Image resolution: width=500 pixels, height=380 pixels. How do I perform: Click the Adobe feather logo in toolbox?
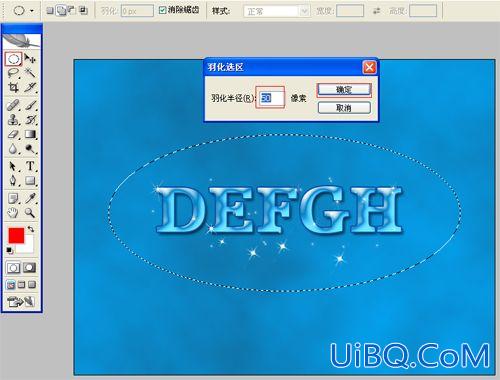pyautogui.click(x=22, y=41)
